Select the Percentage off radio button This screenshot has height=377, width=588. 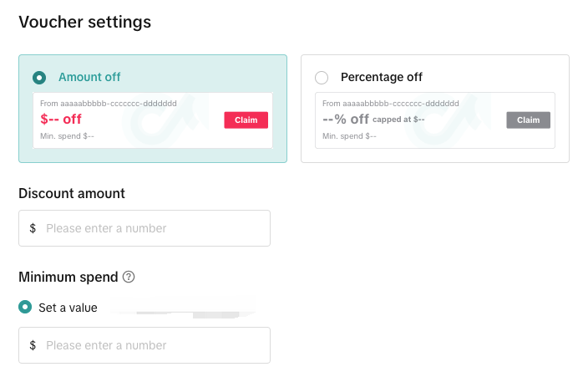tap(322, 78)
